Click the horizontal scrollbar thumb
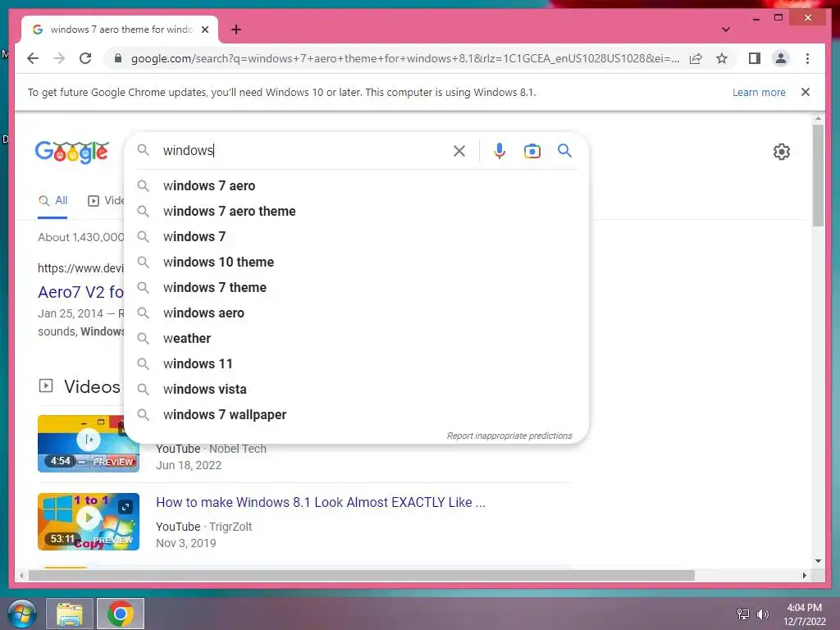840x630 pixels. (362, 576)
